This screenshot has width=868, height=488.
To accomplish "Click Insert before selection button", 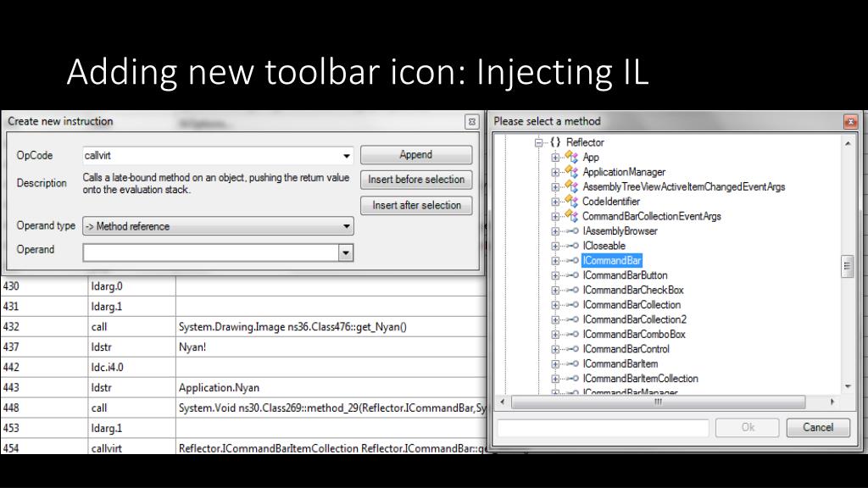I will (416, 180).
